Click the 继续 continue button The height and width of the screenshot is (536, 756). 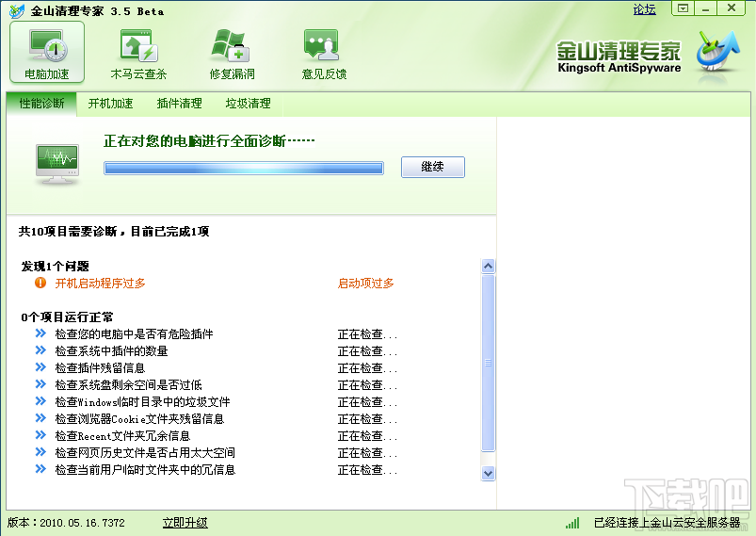432,167
